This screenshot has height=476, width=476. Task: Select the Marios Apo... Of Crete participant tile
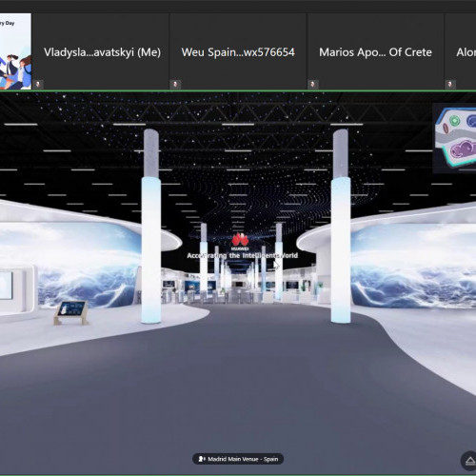click(x=375, y=51)
